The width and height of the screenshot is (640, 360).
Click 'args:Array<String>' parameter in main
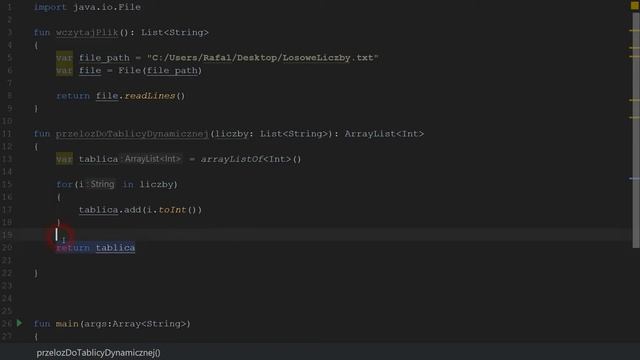click(x=135, y=323)
